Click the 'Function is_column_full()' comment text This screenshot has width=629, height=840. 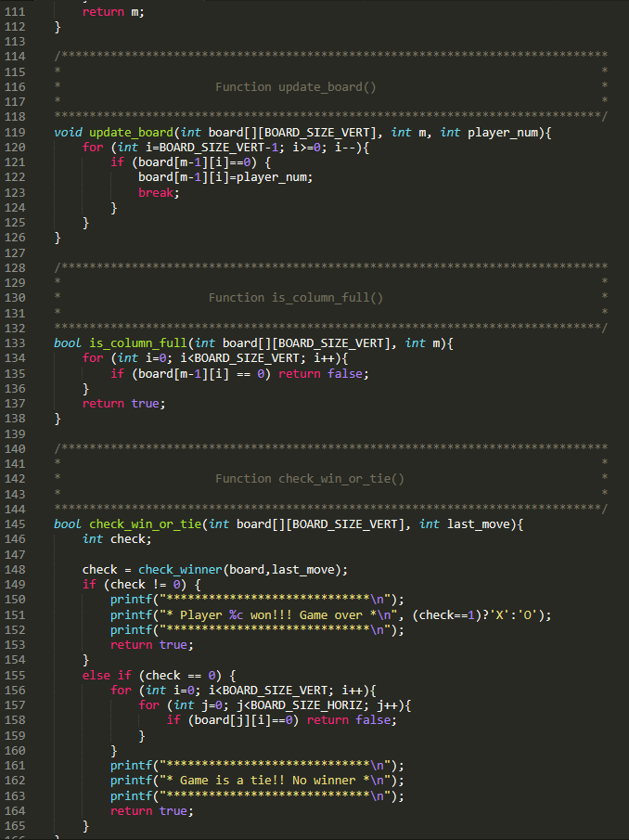(x=296, y=298)
